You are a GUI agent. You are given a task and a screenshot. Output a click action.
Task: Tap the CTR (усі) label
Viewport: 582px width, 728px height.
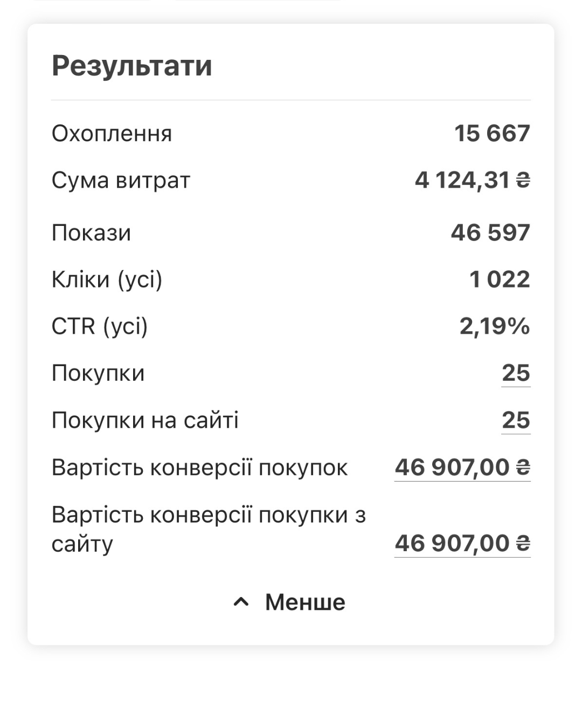(100, 327)
